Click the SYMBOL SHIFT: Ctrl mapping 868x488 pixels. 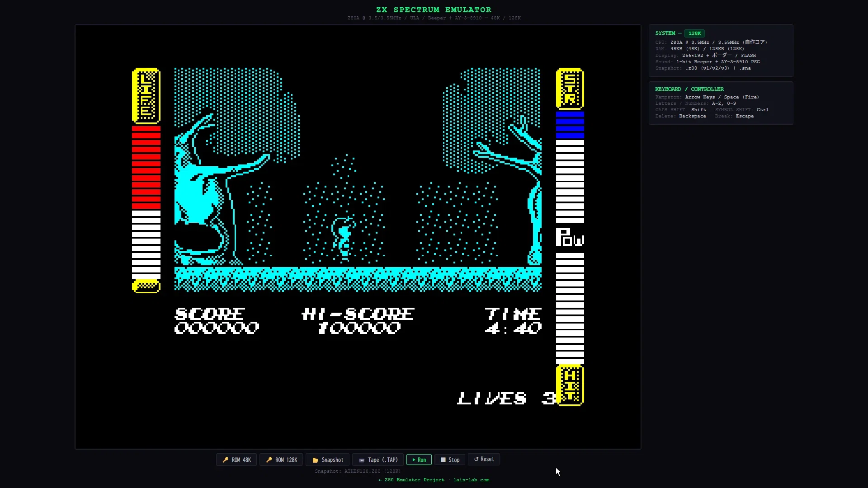tap(742, 110)
